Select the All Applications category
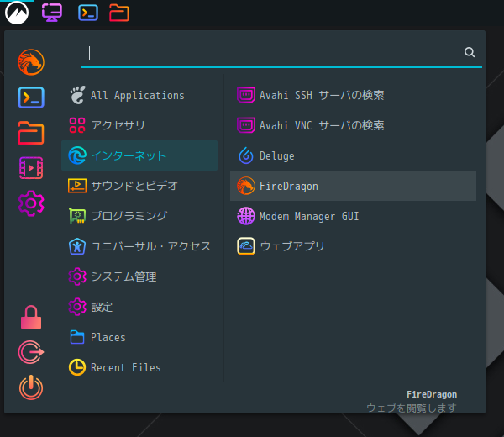Viewport: 504px width, 437px height. (139, 95)
